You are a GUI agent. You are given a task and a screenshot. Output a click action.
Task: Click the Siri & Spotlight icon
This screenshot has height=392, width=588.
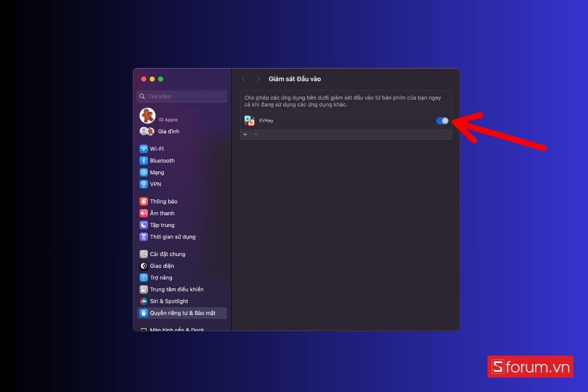pos(144,301)
